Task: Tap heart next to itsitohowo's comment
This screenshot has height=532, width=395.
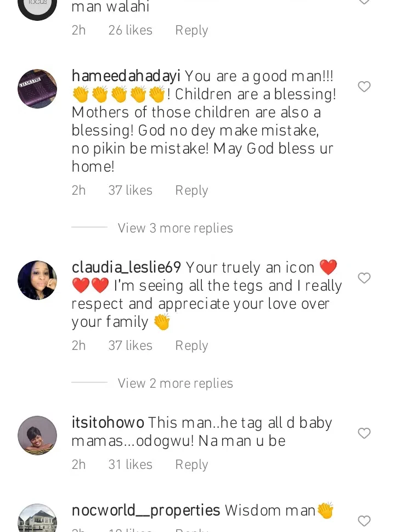Action: 364,433
